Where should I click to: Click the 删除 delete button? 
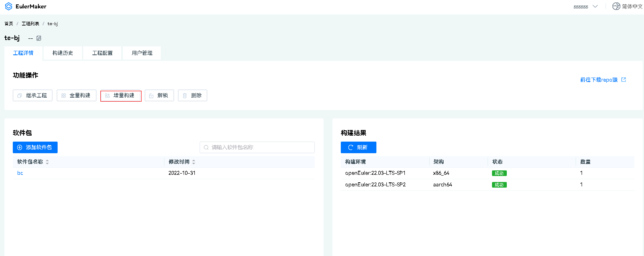pyautogui.click(x=192, y=96)
